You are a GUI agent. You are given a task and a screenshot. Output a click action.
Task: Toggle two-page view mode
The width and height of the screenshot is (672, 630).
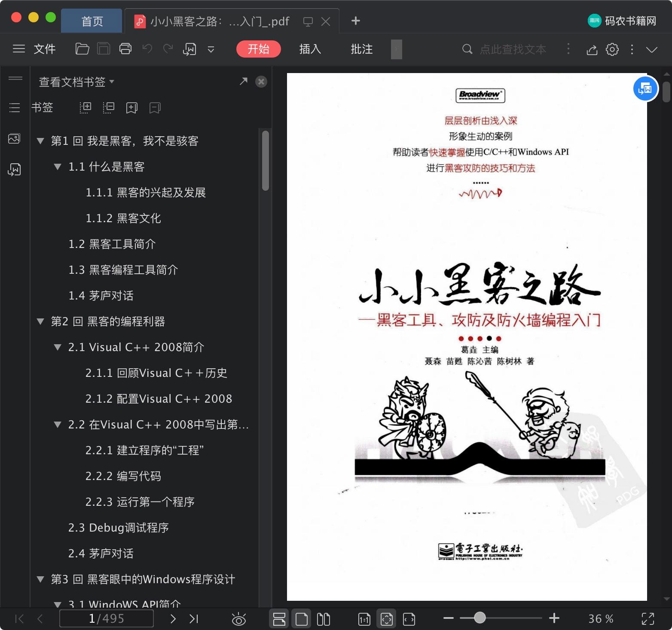click(x=324, y=619)
